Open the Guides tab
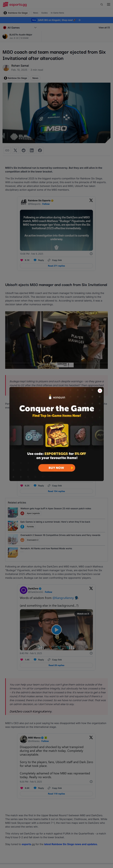113x868 pixels. coord(44,13)
